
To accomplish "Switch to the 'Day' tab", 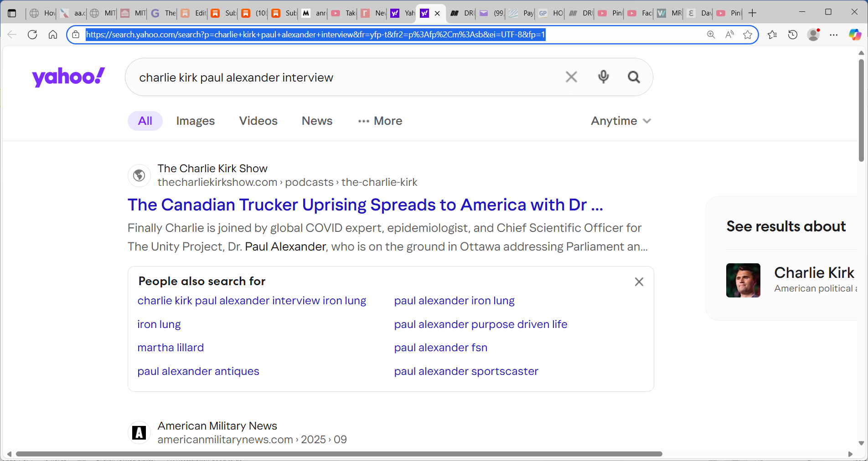I will click(699, 13).
